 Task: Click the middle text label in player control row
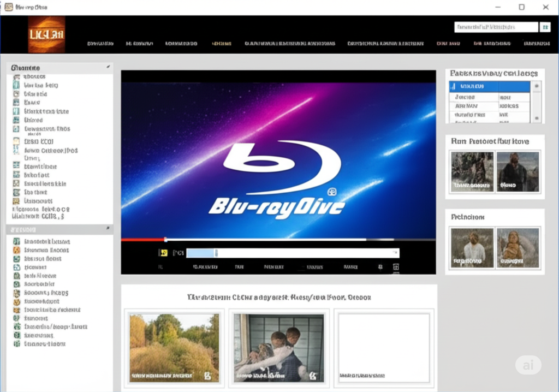pyautogui.click(x=274, y=267)
